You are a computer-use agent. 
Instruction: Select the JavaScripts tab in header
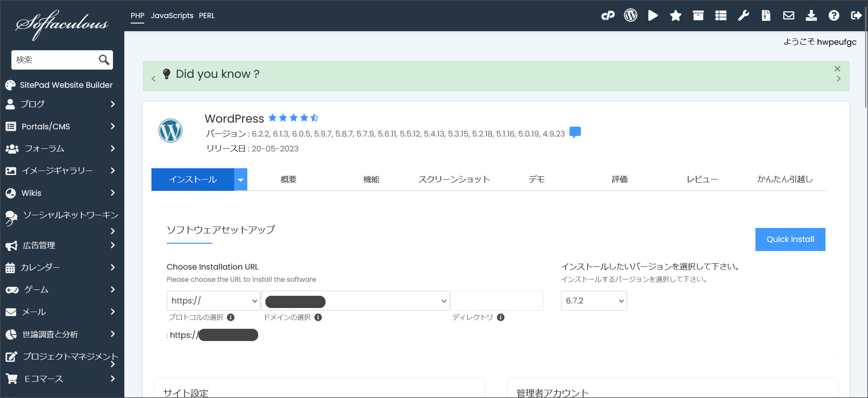coord(172,16)
